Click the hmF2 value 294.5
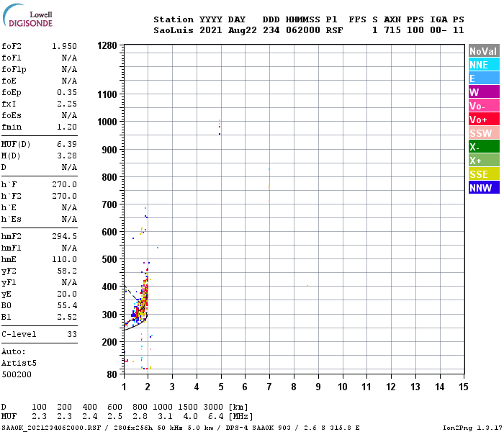Screen dimensions: 504x432 click(64, 236)
